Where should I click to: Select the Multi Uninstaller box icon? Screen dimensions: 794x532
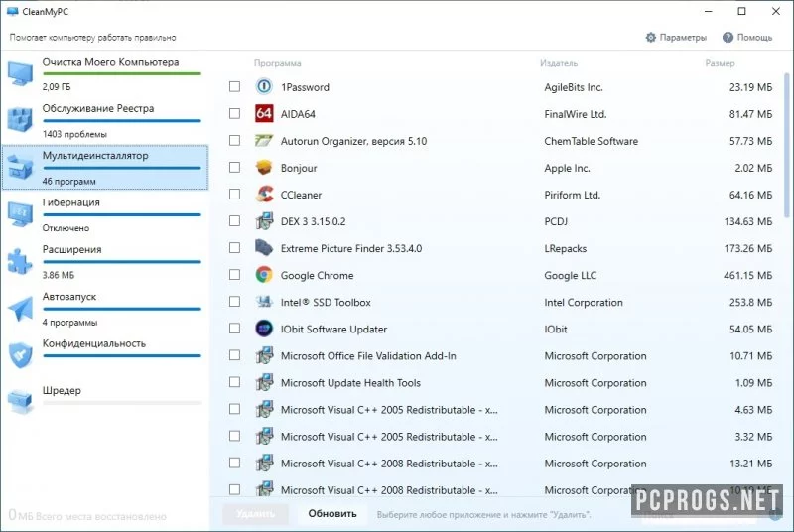(20, 167)
